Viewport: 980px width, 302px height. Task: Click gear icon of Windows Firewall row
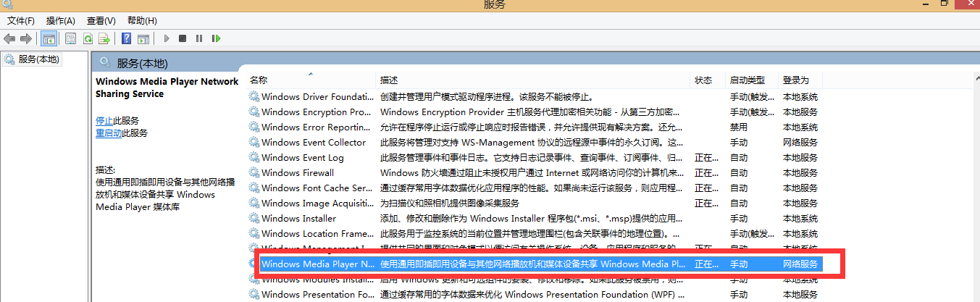tap(254, 172)
